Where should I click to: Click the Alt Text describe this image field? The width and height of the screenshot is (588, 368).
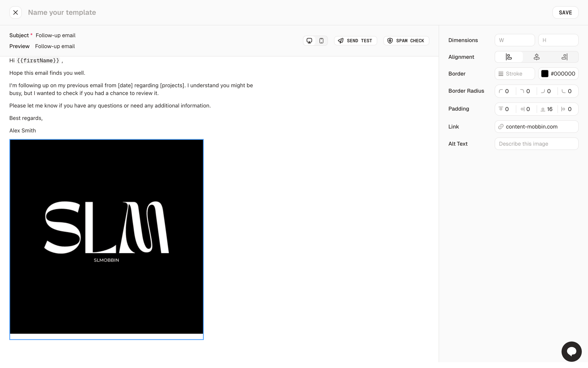coord(536,144)
